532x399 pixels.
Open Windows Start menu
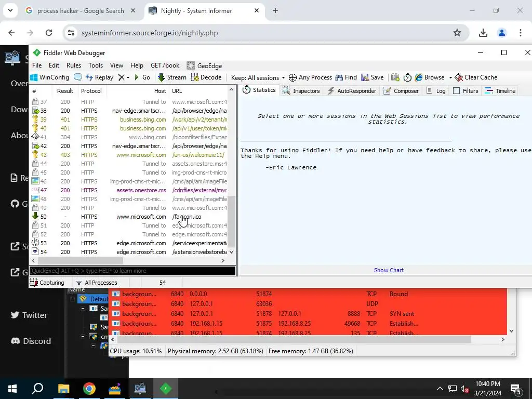[x=12, y=389]
